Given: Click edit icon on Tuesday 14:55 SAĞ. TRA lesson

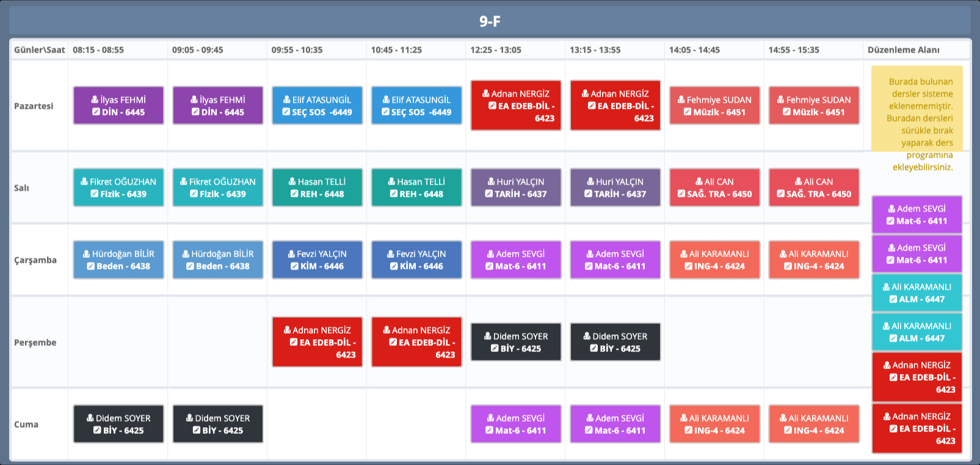Looking at the screenshot, I should (x=780, y=194).
